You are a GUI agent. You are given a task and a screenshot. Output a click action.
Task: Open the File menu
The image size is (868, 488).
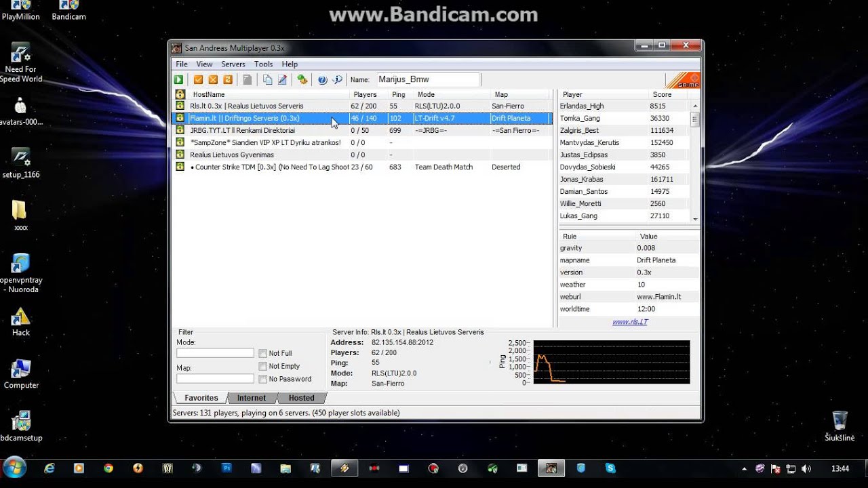click(182, 64)
